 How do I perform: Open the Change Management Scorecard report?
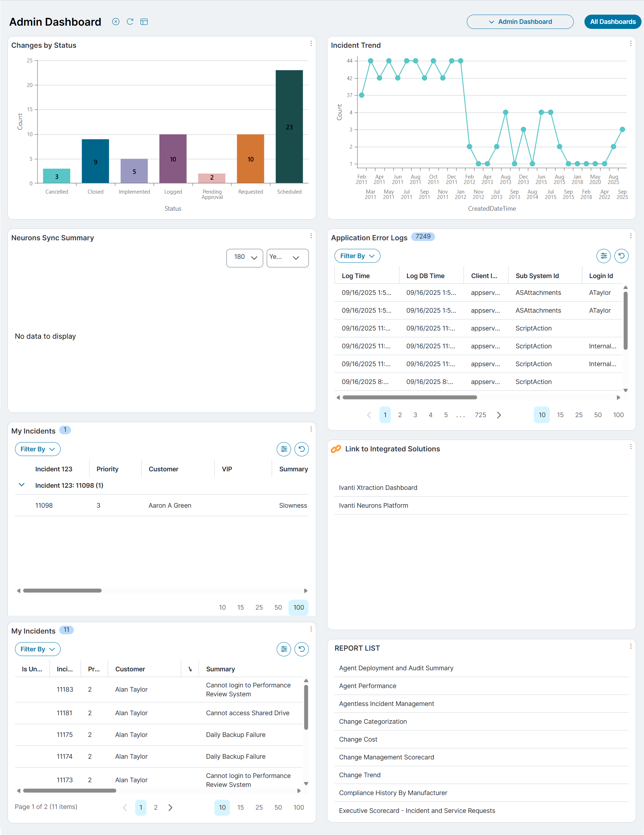pos(386,757)
